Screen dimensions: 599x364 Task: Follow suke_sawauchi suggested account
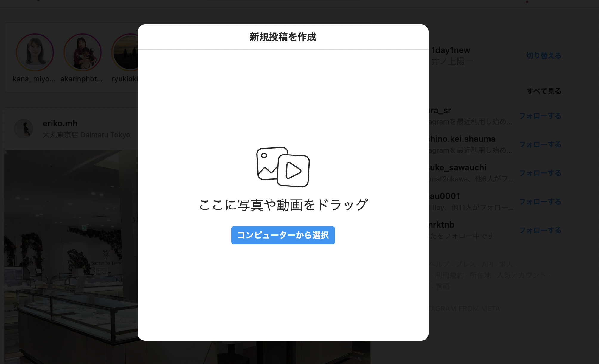click(540, 173)
